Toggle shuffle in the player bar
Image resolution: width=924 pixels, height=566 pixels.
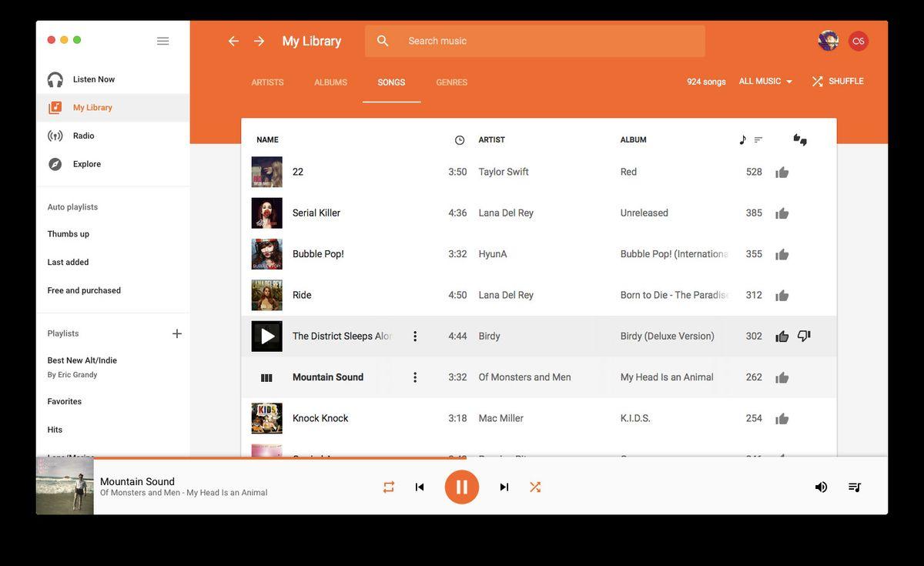[535, 487]
